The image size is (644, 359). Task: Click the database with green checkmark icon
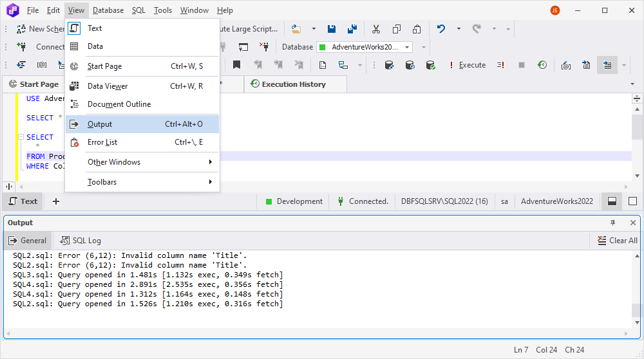coord(430,65)
